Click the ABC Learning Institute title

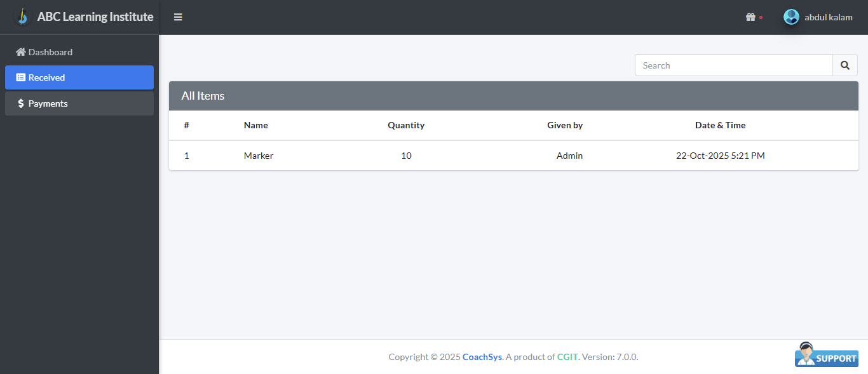[x=95, y=17]
